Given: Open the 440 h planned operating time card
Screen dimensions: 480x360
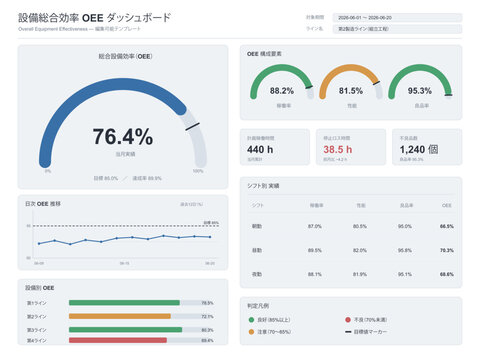Looking at the screenshot, I should 275,147.
